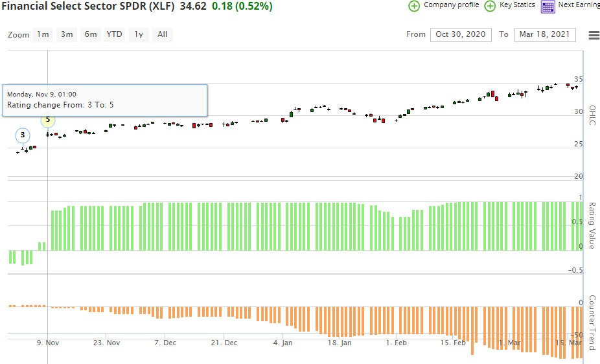Click the 0.18 (0.52%) change value
The height and width of the screenshot is (364, 600).
click(242, 6)
